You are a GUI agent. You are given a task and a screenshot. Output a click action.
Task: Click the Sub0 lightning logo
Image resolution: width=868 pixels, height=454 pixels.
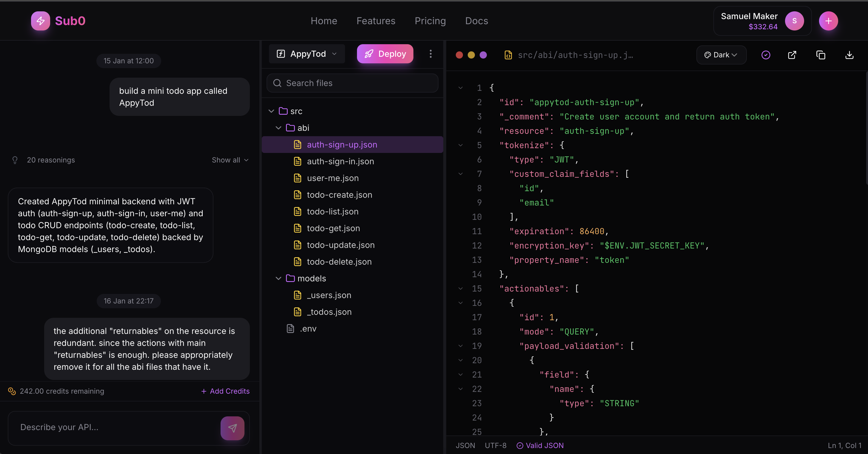coord(40,21)
